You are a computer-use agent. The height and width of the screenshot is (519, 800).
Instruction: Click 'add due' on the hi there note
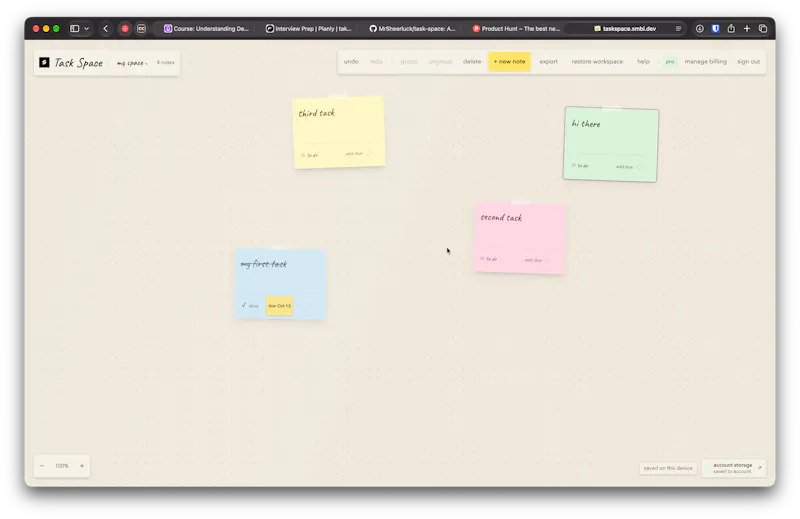[624, 166]
